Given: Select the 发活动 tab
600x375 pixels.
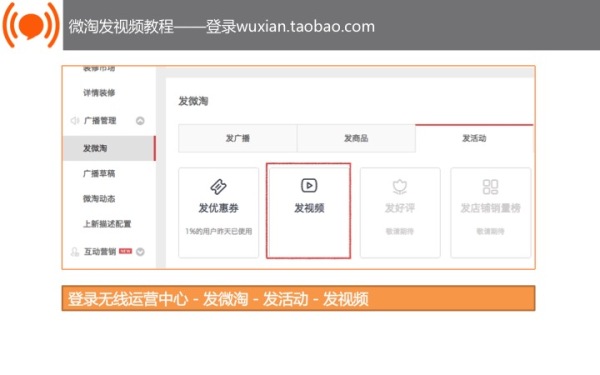Looking at the screenshot, I should pos(474,138).
